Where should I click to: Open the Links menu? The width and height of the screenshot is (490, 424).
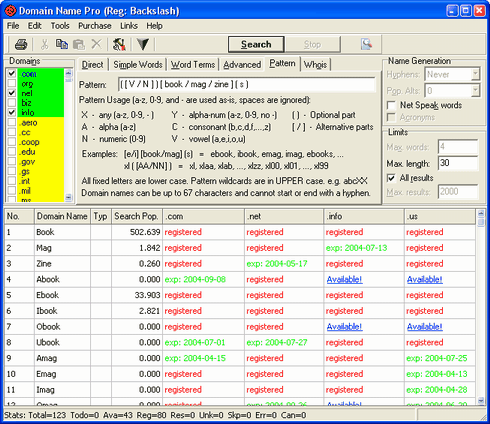click(x=129, y=26)
